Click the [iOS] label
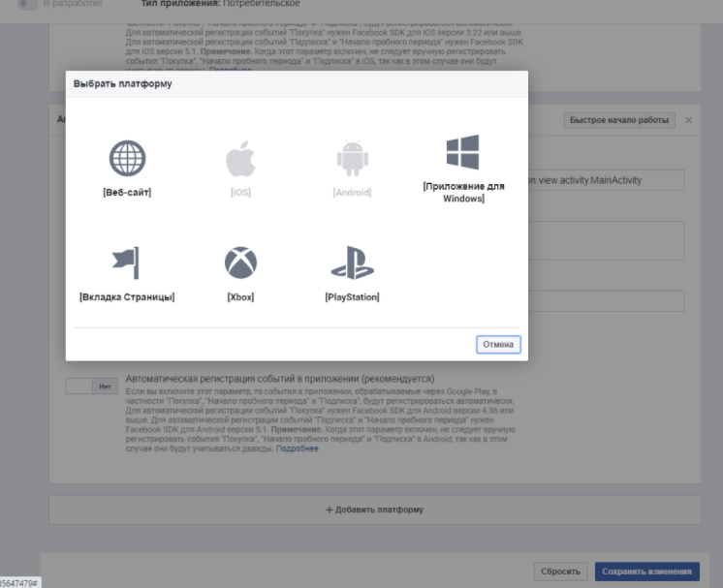The width and height of the screenshot is (723, 588). pyautogui.click(x=240, y=192)
